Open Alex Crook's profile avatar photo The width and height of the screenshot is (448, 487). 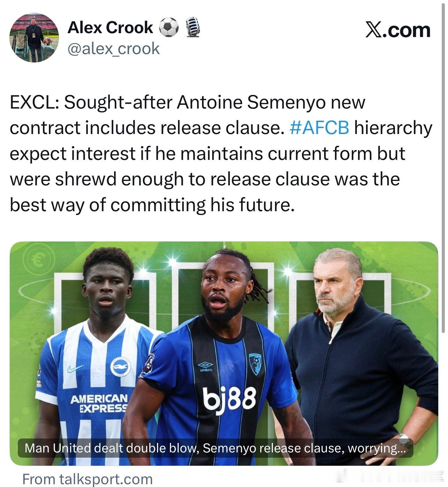(x=34, y=38)
